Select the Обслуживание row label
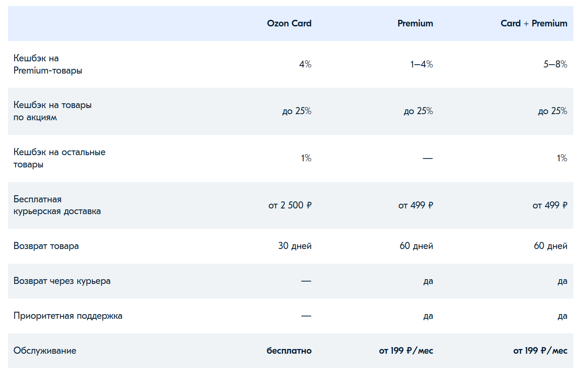Screen dimensions: 588x382 45,351
